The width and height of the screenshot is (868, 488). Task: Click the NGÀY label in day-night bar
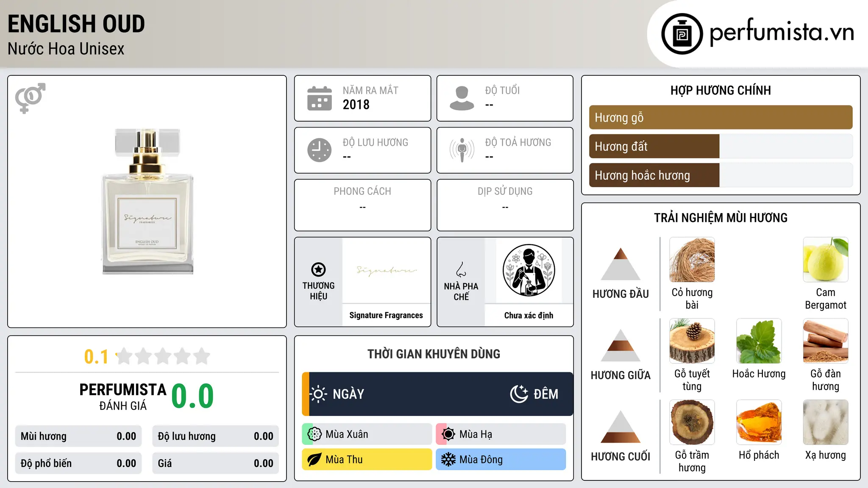pyautogui.click(x=348, y=394)
